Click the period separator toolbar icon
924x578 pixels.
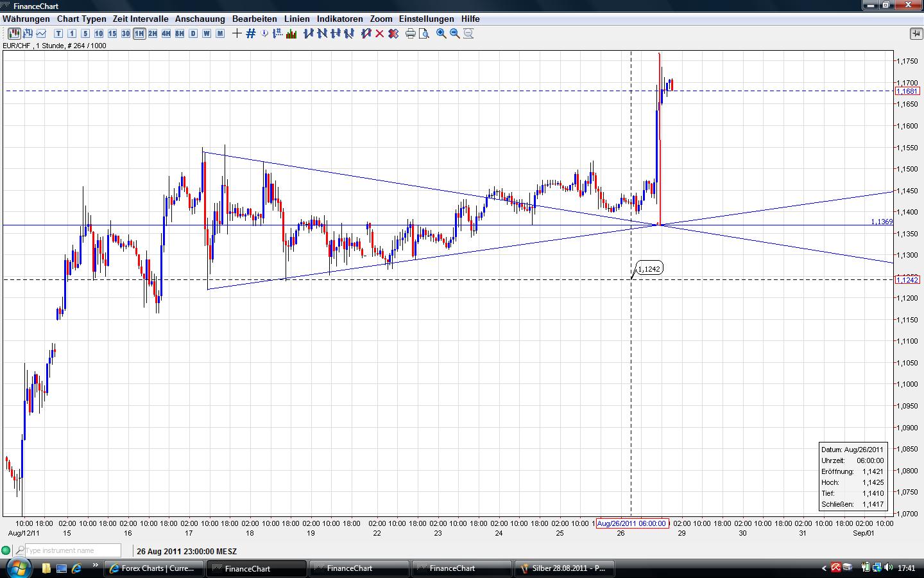278,33
